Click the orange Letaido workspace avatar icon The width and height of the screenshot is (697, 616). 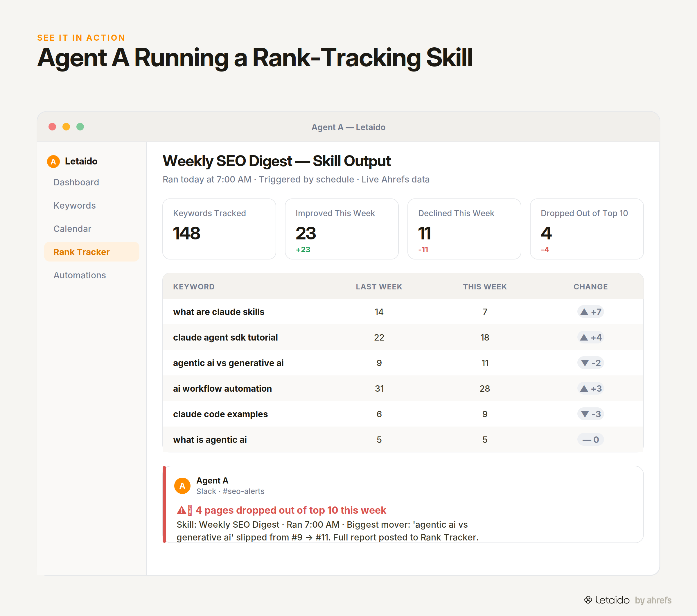click(53, 161)
